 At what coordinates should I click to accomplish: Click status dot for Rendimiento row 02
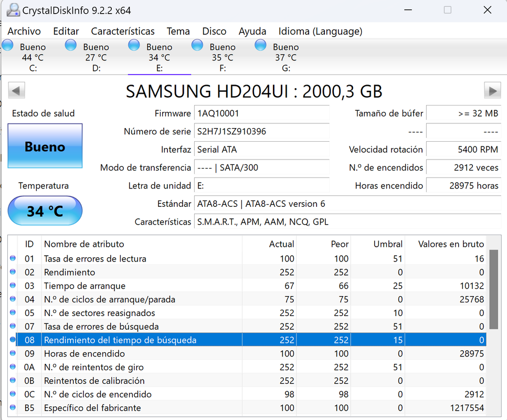click(x=13, y=271)
